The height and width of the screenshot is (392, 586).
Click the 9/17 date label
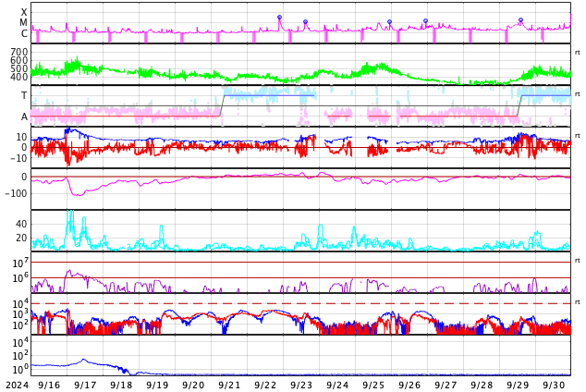pyautogui.click(x=85, y=385)
